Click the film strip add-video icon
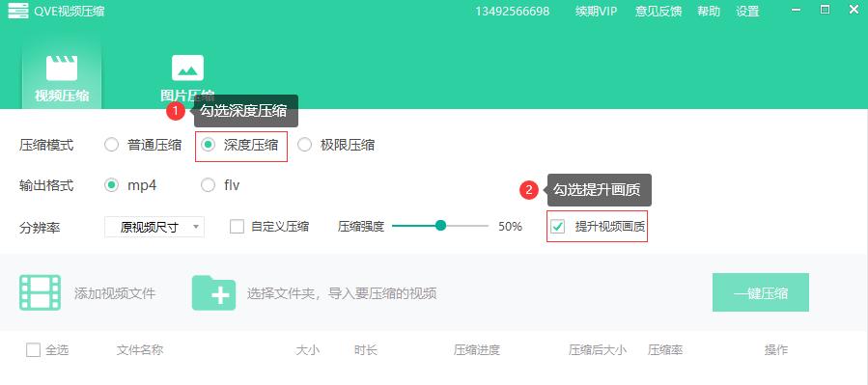The height and width of the screenshot is (385, 868). point(40,292)
